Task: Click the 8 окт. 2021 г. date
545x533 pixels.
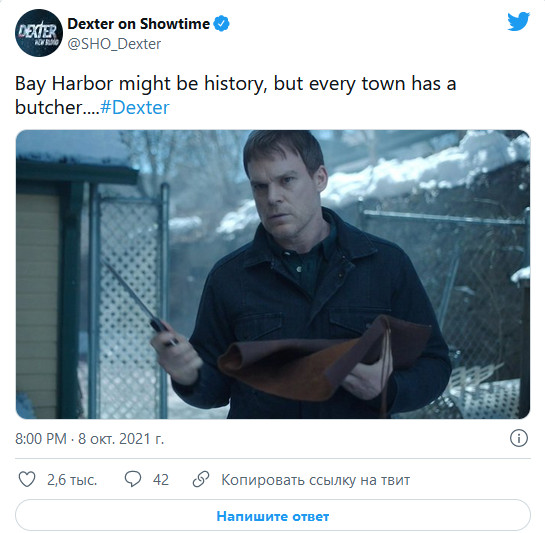Action: coord(121,439)
